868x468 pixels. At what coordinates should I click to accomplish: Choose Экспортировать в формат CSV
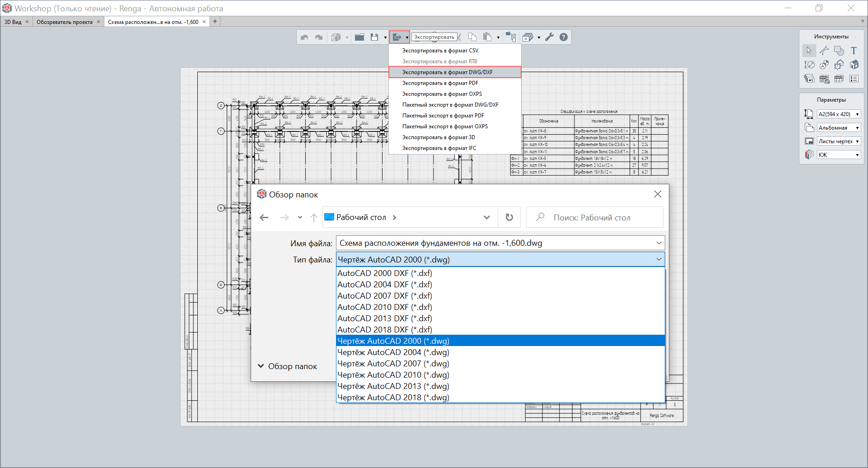455,51
